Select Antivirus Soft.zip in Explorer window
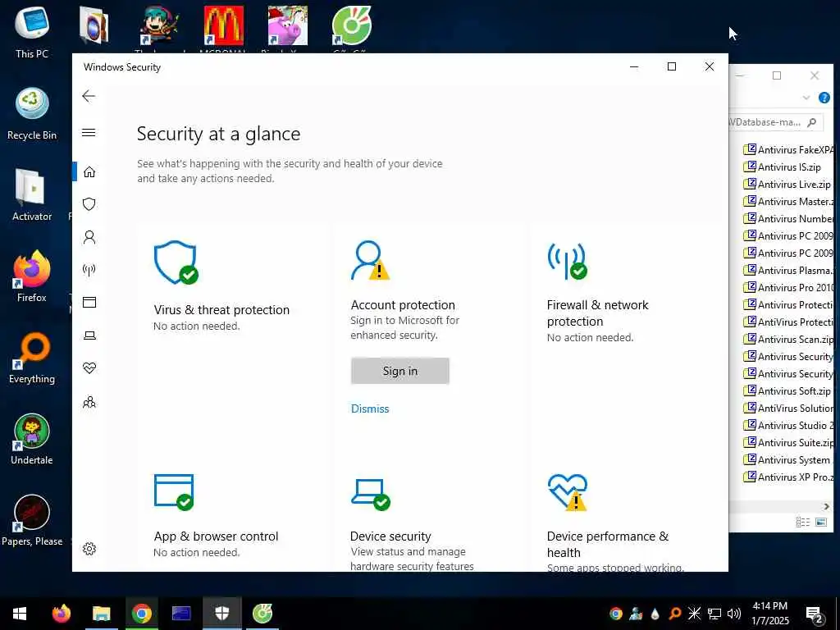 pos(787,391)
